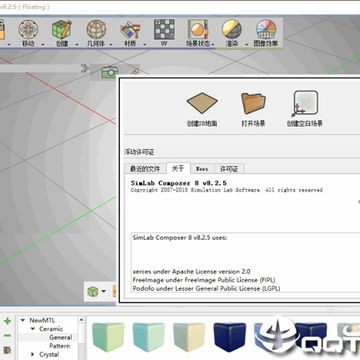Switch to the News tab
360x360 pixels.
(202, 169)
